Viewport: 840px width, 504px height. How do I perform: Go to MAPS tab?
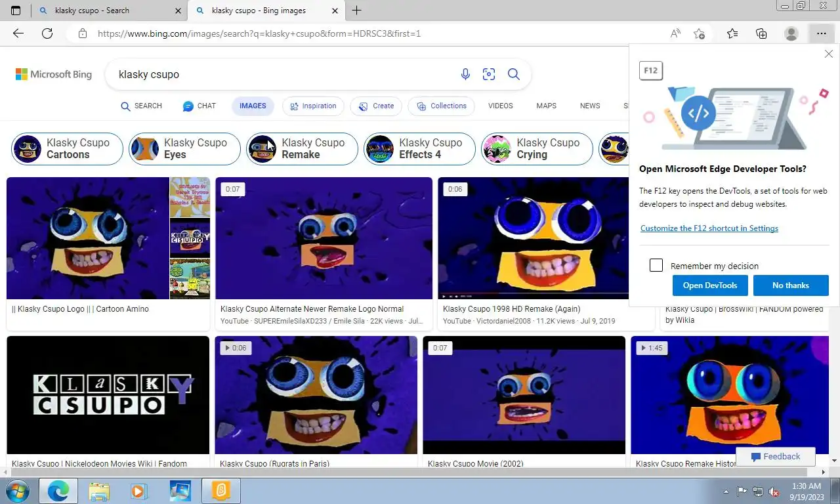[546, 106]
